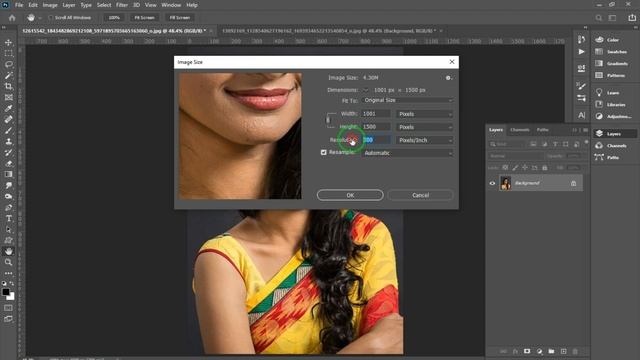Select the Horizontal Type tool

[9, 218]
